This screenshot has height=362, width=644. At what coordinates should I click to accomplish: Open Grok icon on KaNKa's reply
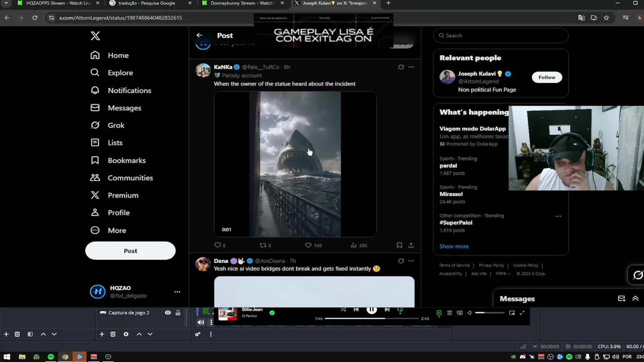tap(401, 67)
